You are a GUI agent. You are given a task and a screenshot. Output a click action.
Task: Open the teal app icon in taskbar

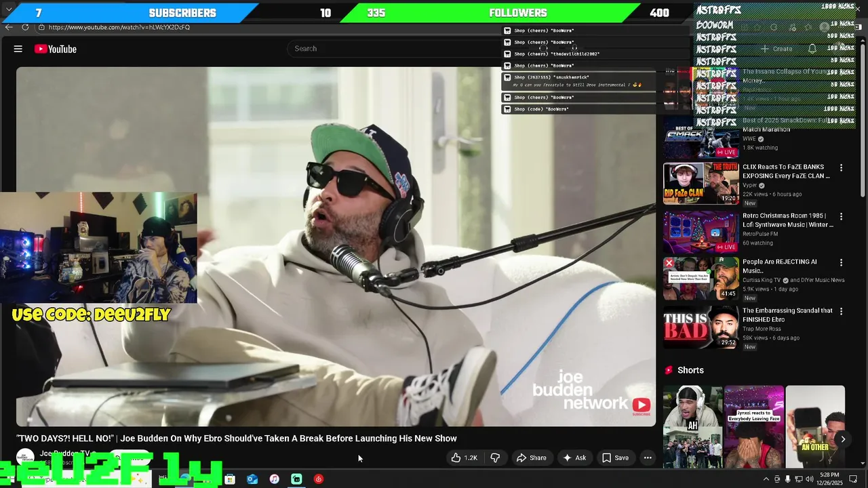point(296,479)
